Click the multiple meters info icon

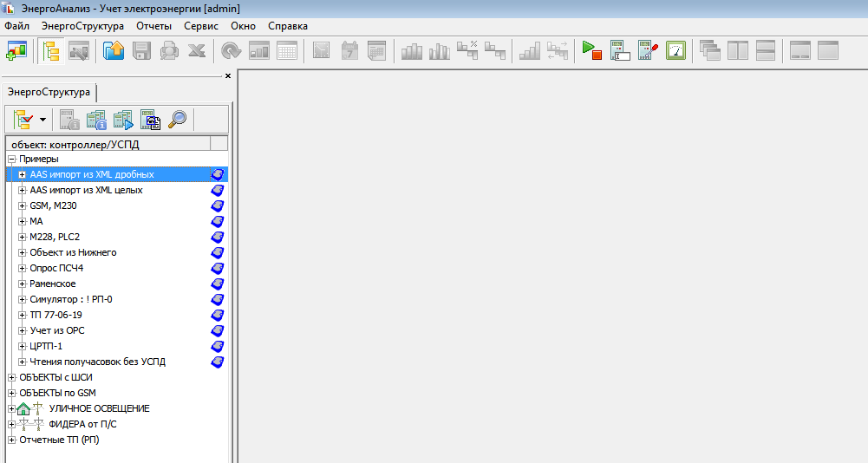95,119
